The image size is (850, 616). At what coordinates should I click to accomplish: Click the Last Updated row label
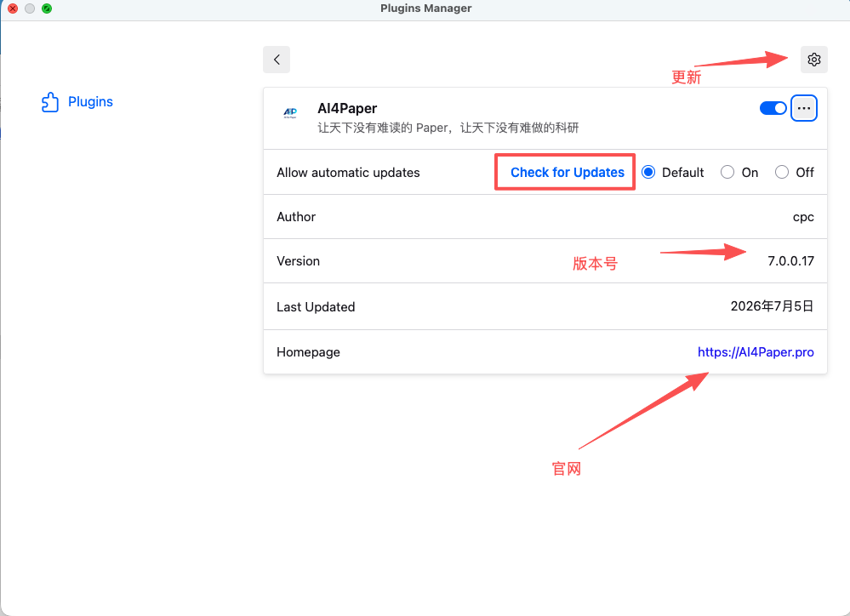tap(316, 307)
